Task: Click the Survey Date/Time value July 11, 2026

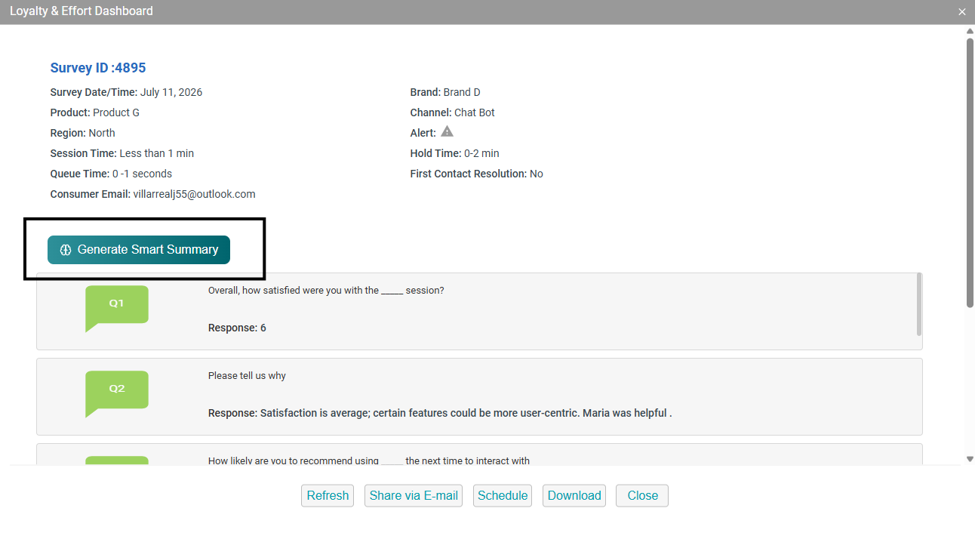Action: (171, 92)
